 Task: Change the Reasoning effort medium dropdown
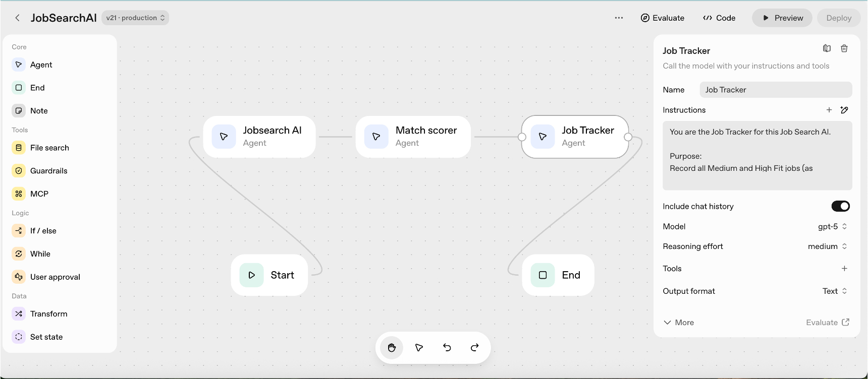827,246
